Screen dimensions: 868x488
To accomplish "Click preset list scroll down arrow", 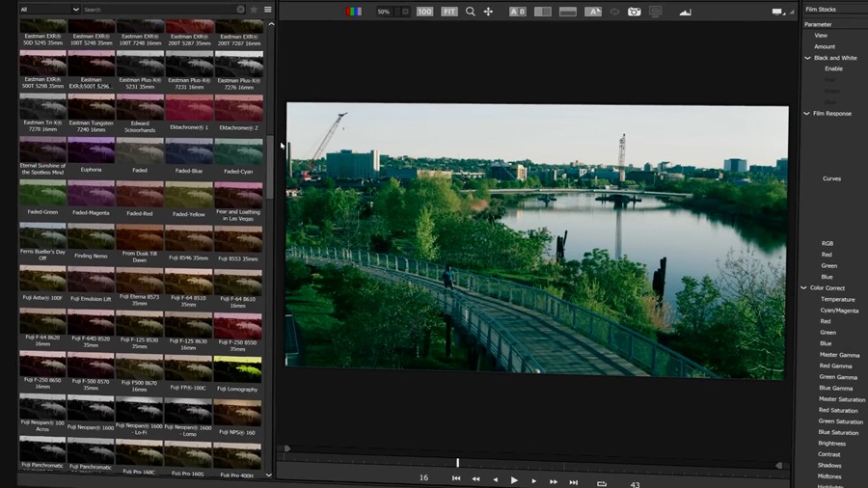I will (x=269, y=474).
